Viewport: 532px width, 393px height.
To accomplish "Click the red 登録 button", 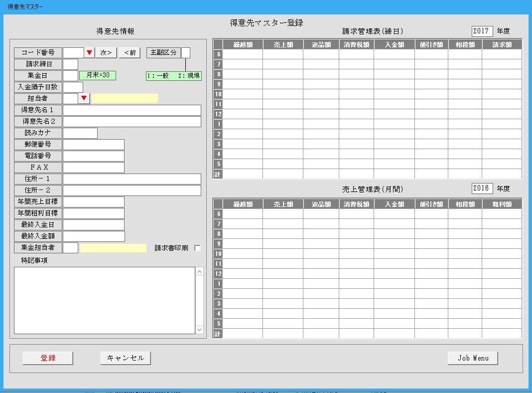I will [48, 358].
